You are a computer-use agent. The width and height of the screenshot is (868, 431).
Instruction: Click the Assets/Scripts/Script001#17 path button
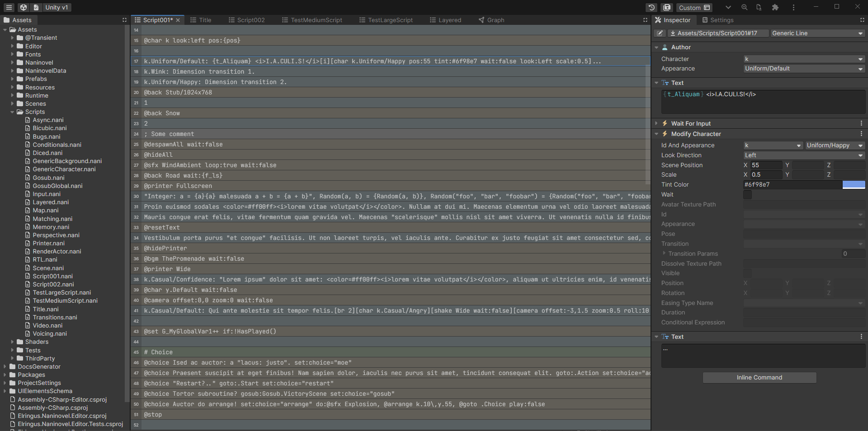(718, 33)
